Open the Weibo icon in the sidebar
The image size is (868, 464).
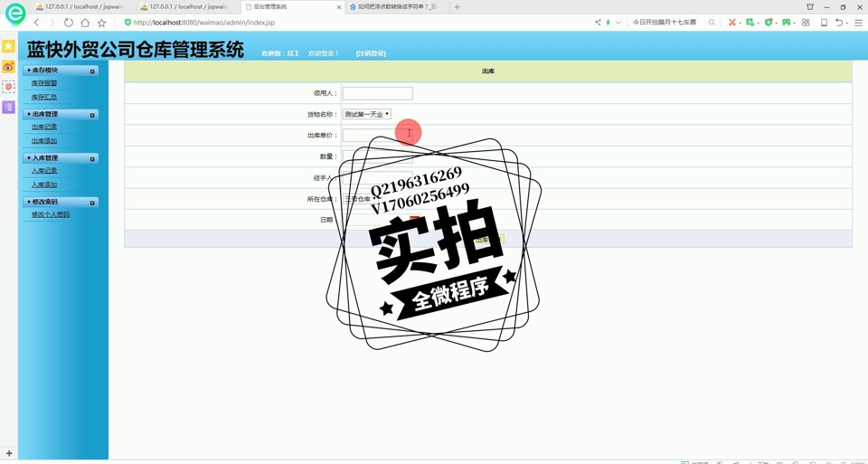[x=8, y=67]
